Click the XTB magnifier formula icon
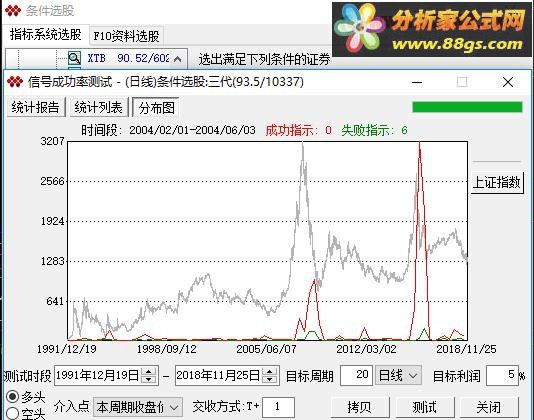Screen dimensions: 534x420 [74, 58]
